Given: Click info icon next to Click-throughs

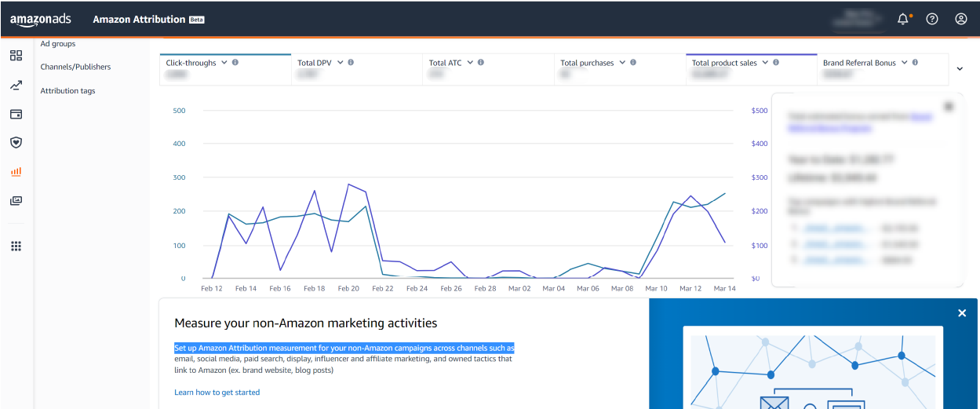Looking at the screenshot, I should click(x=235, y=62).
